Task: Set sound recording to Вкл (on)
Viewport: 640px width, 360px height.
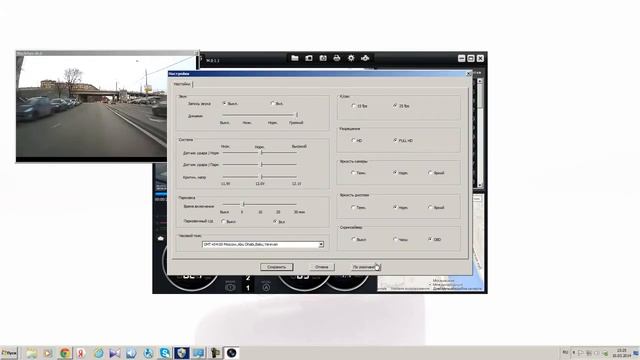Action: pyautogui.click(x=273, y=103)
